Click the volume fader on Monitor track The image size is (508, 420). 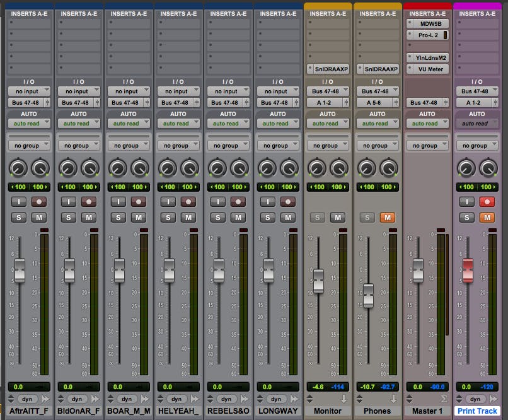(318, 281)
